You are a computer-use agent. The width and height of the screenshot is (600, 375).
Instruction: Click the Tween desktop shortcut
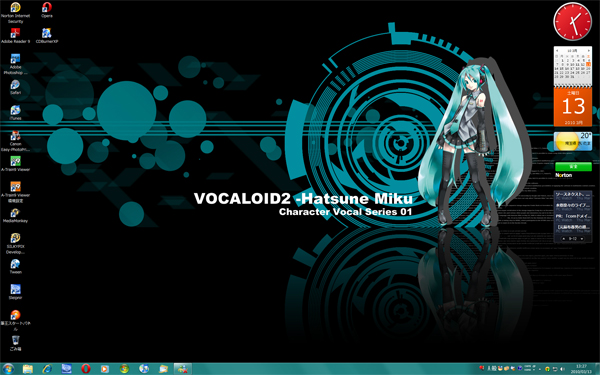(x=15, y=264)
